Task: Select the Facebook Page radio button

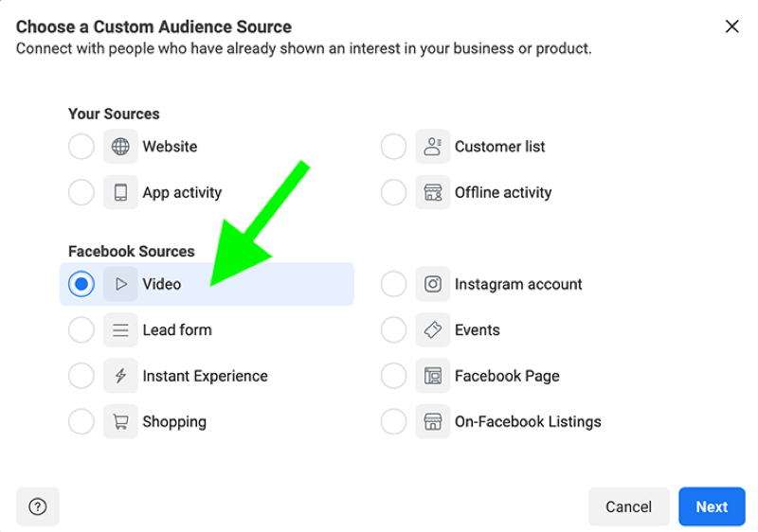Action: (393, 376)
